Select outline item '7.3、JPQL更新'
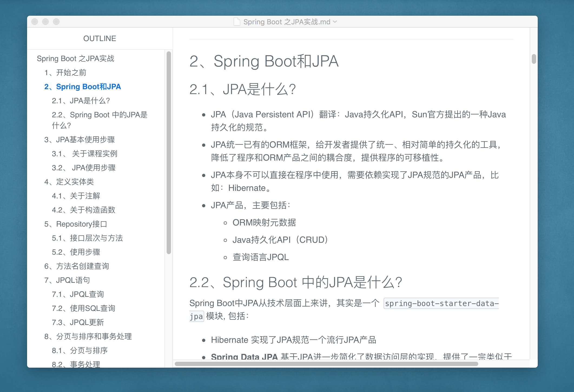This screenshot has height=392, width=574. click(78, 322)
